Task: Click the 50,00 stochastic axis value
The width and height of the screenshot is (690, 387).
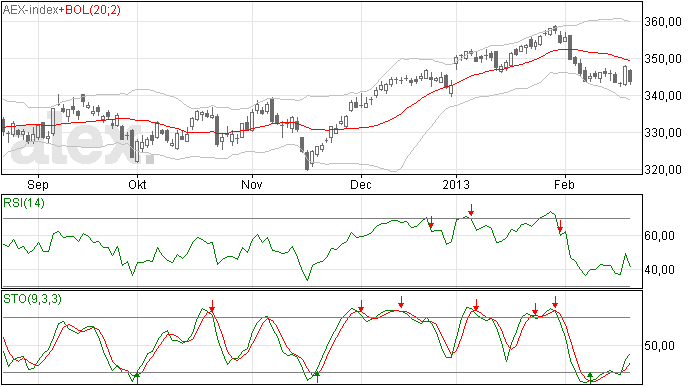Action: pyautogui.click(x=659, y=346)
